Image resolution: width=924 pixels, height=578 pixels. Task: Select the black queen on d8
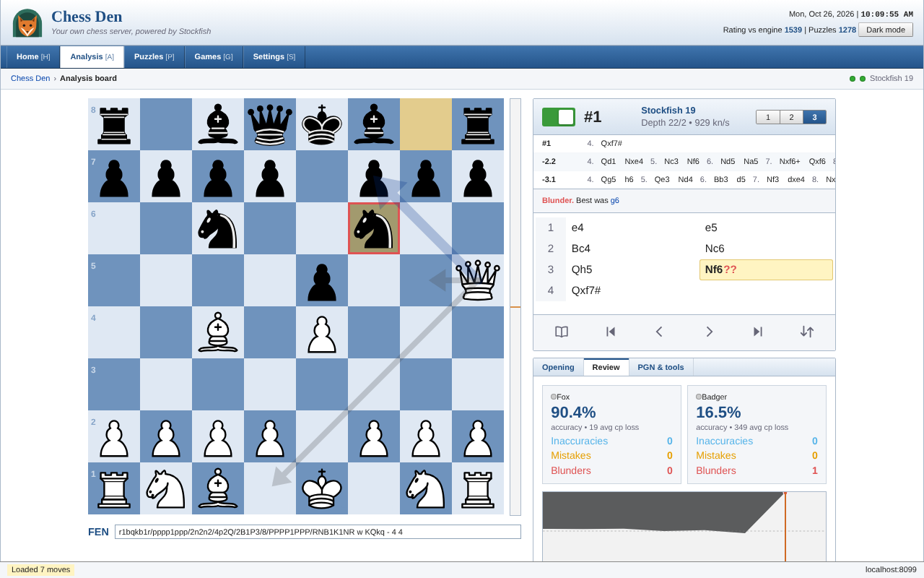[270, 124]
